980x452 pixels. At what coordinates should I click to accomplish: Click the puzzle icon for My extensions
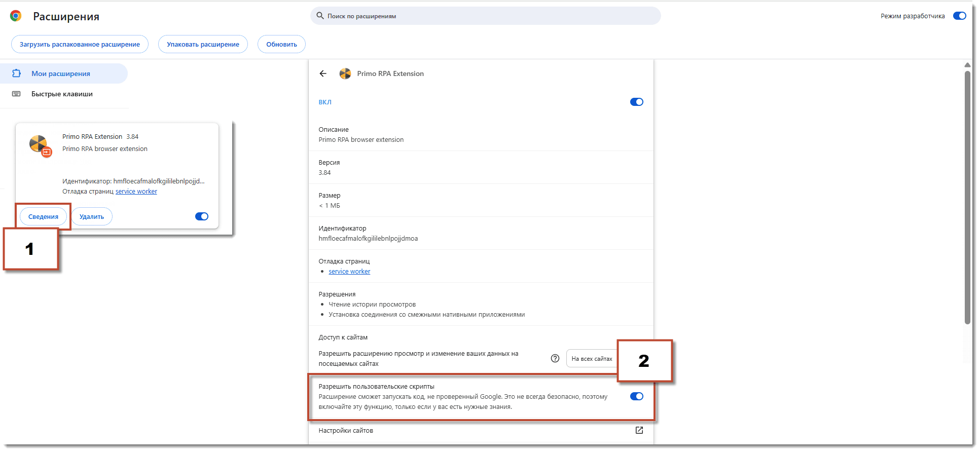(17, 73)
